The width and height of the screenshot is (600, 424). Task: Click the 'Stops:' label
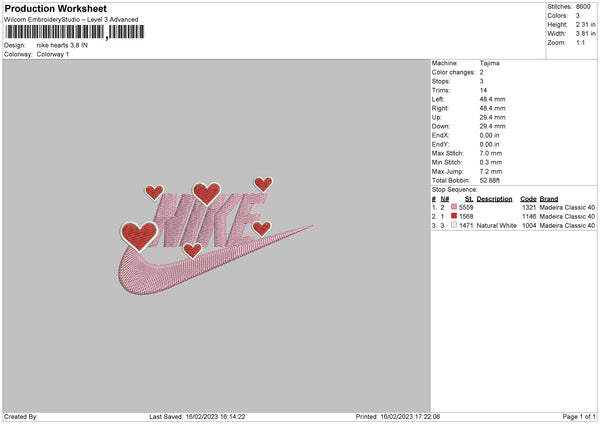440,82
